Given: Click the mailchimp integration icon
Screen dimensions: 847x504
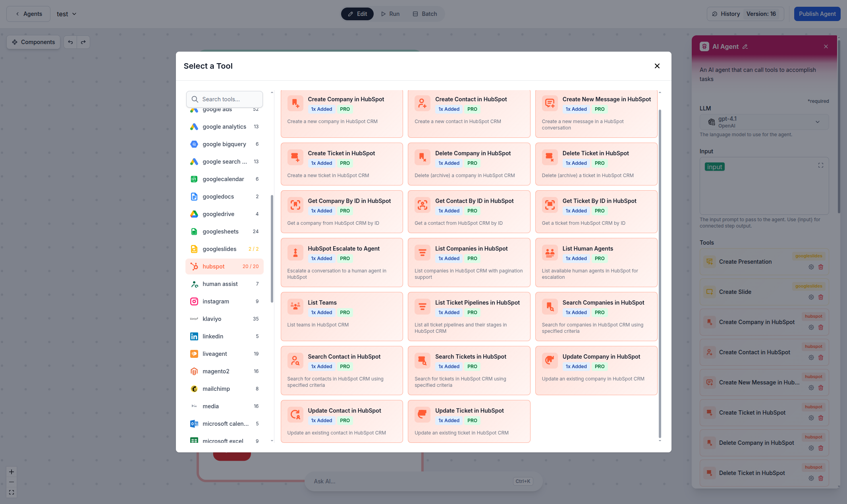Looking at the screenshot, I should [x=194, y=388].
